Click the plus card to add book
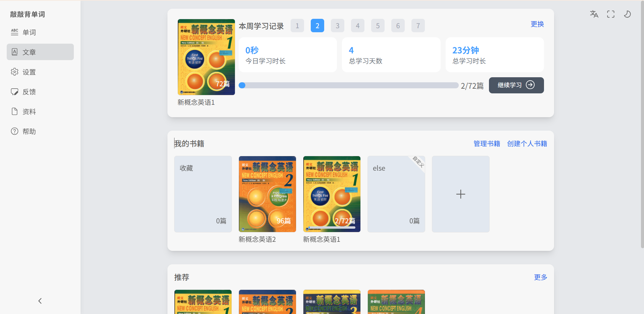The width and height of the screenshot is (644, 314). tap(461, 194)
